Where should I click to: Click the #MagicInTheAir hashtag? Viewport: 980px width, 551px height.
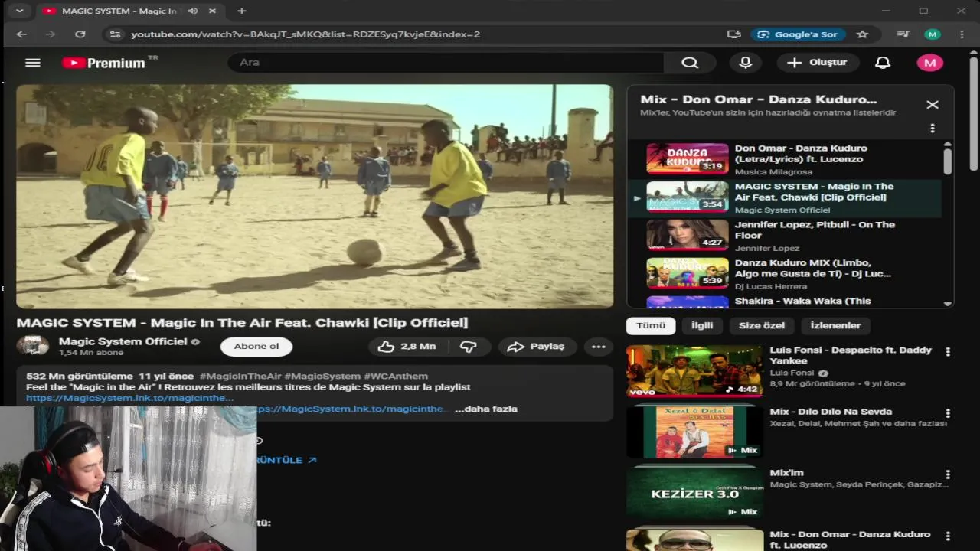pos(240,376)
